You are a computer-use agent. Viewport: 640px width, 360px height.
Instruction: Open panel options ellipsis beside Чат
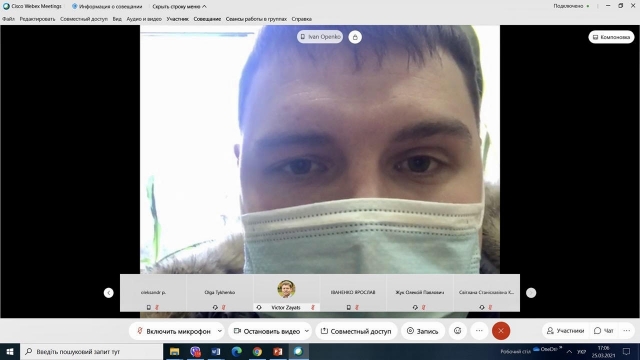tap(627, 331)
